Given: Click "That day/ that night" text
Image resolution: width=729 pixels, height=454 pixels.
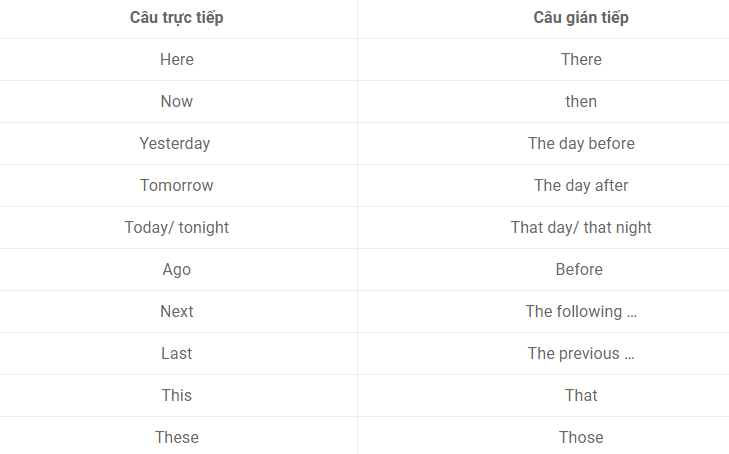Looking at the screenshot, I should point(581,228).
